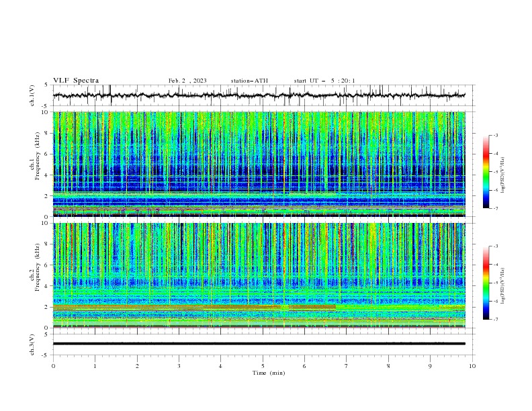Click the log(PSD) label beside ch.2 colorbar
The height and width of the screenshot is (411, 532).
[502, 285]
